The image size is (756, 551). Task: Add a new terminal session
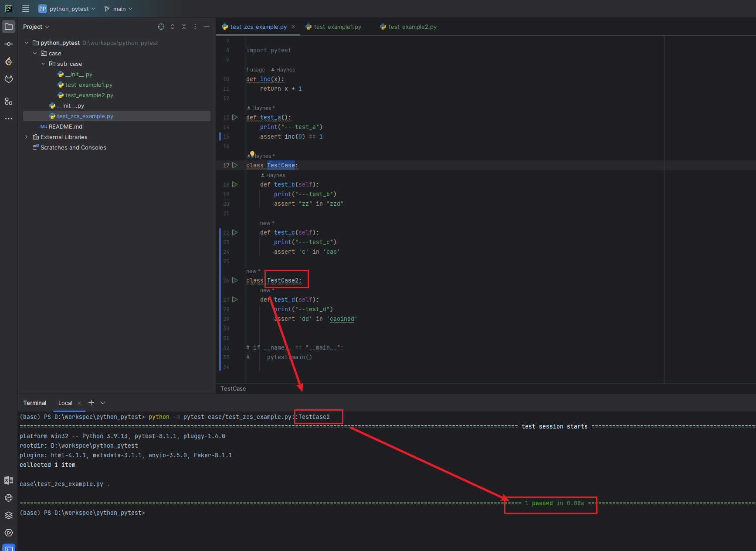91,403
